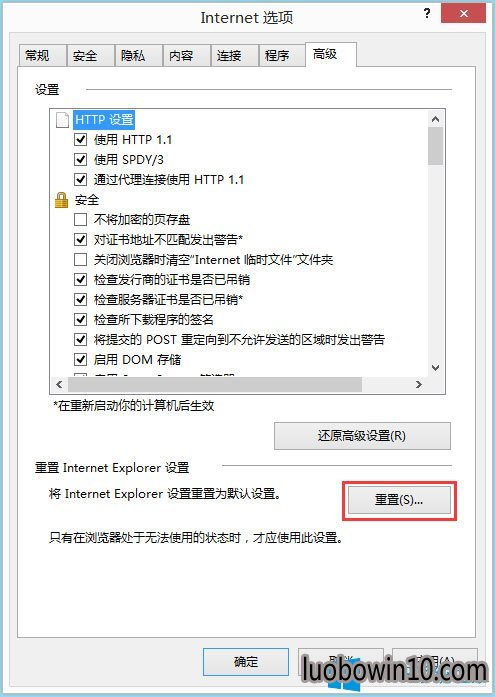The image size is (495, 697).
Task: Toggle 启用 DOM 存储 checkbox
Action: [80, 359]
